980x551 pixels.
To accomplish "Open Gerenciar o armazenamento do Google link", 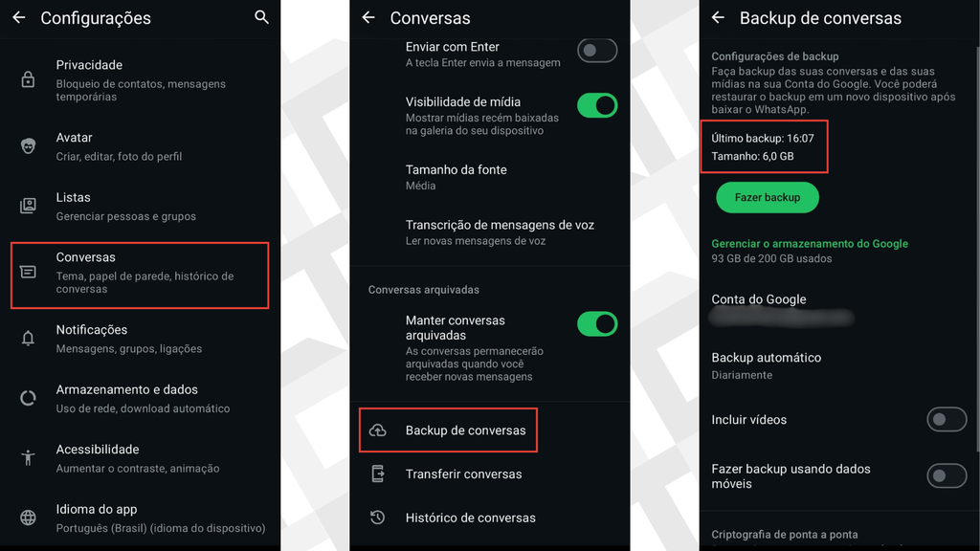I will point(810,244).
